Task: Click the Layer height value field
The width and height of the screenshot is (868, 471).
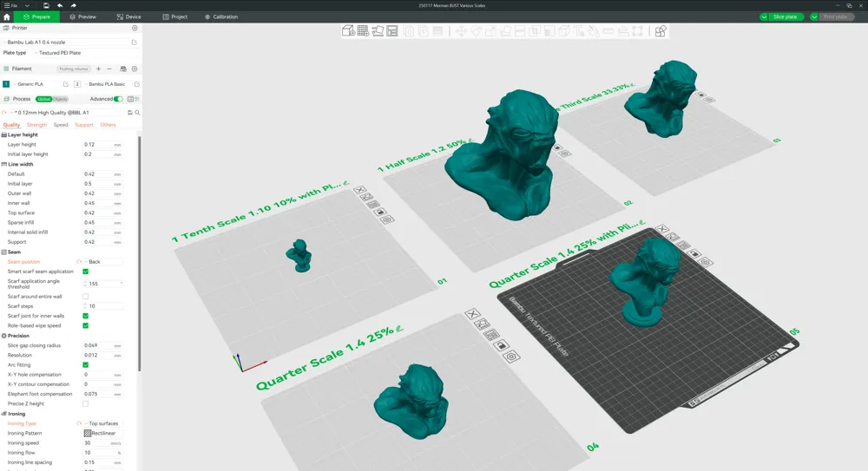Action: tap(103, 145)
